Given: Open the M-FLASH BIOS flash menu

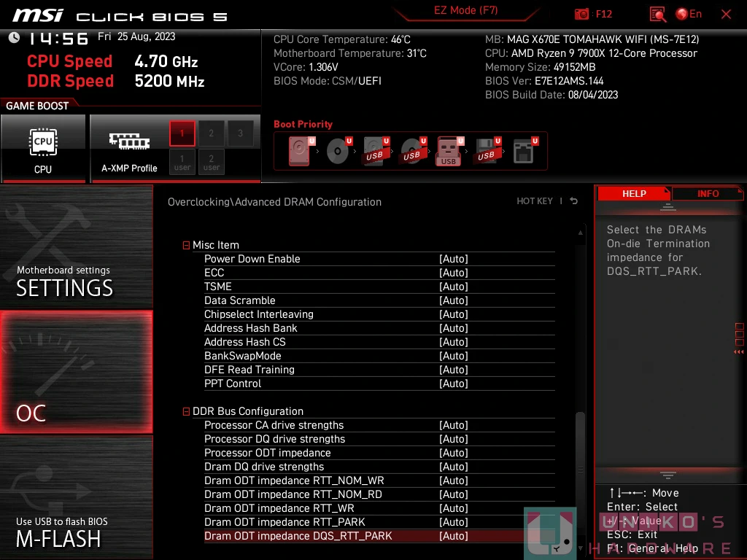Looking at the screenshot, I should 76,497.
